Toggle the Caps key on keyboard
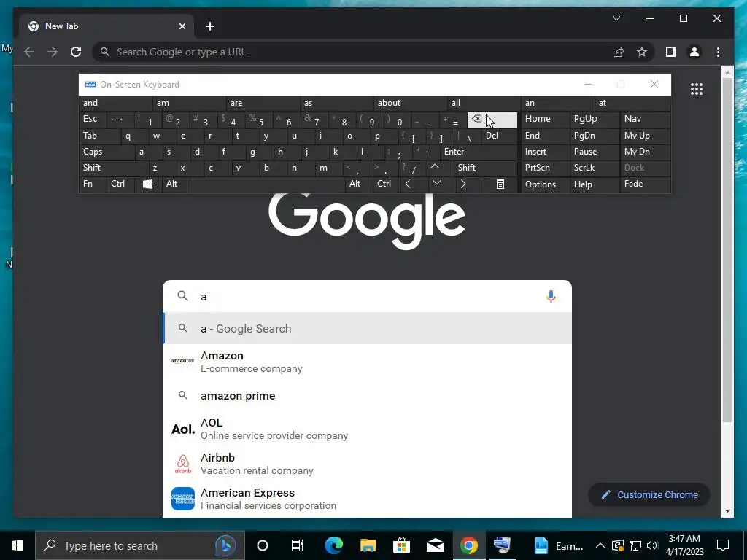Image resolution: width=747 pixels, height=560 pixels. (x=107, y=152)
